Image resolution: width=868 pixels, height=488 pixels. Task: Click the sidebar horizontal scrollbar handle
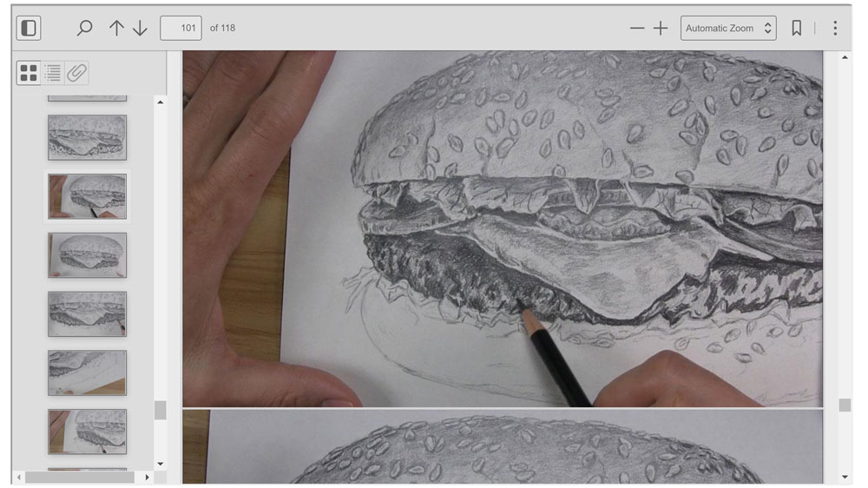click(x=80, y=477)
